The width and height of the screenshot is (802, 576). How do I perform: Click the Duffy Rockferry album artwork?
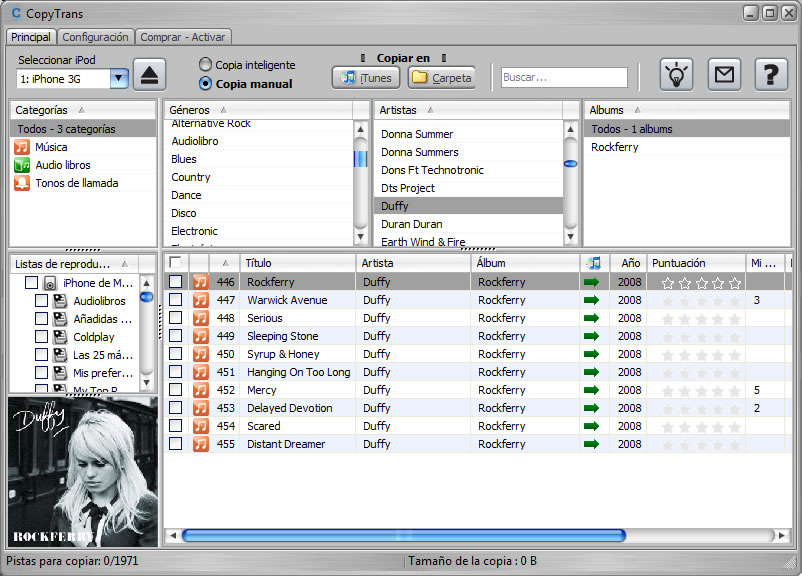[x=83, y=472]
